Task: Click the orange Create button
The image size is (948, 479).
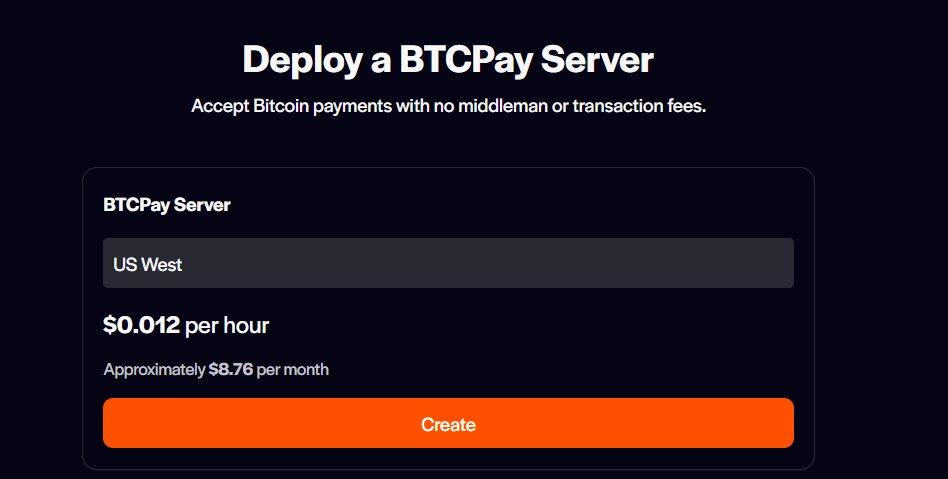Action: click(x=448, y=424)
